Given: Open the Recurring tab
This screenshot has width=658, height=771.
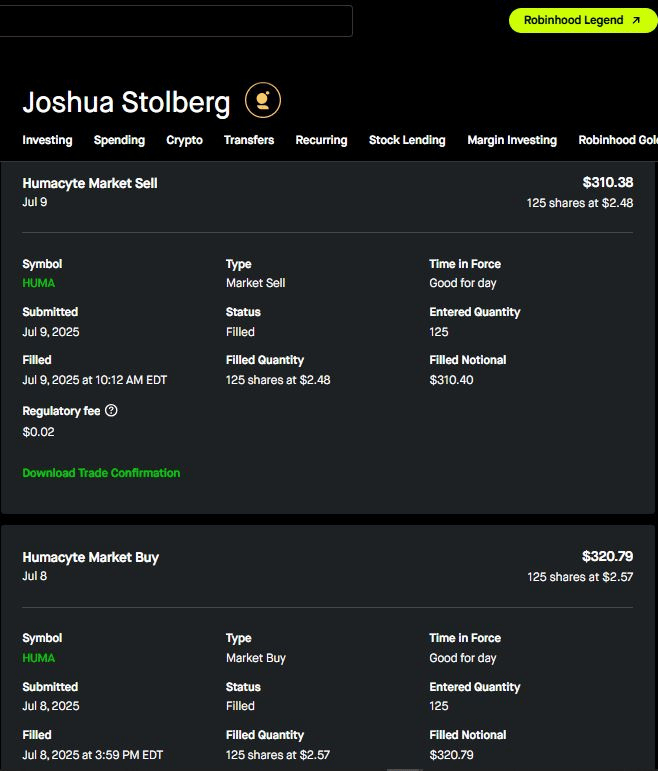Looking at the screenshot, I should click(x=321, y=140).
